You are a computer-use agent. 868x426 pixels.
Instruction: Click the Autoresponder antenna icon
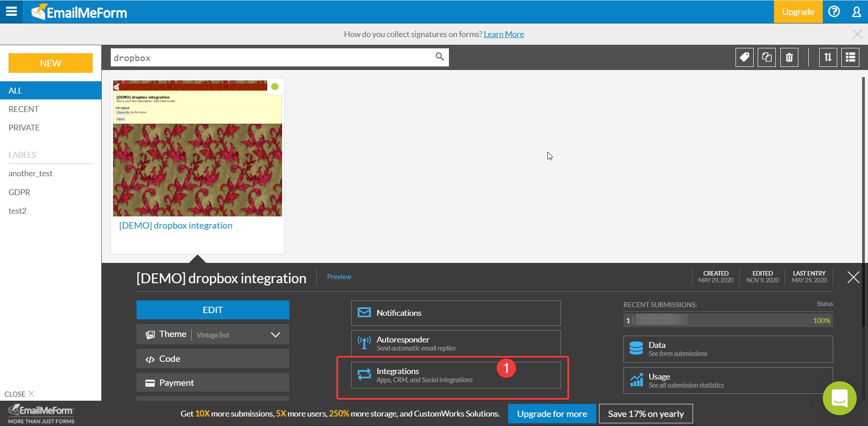tap(364, 342)
